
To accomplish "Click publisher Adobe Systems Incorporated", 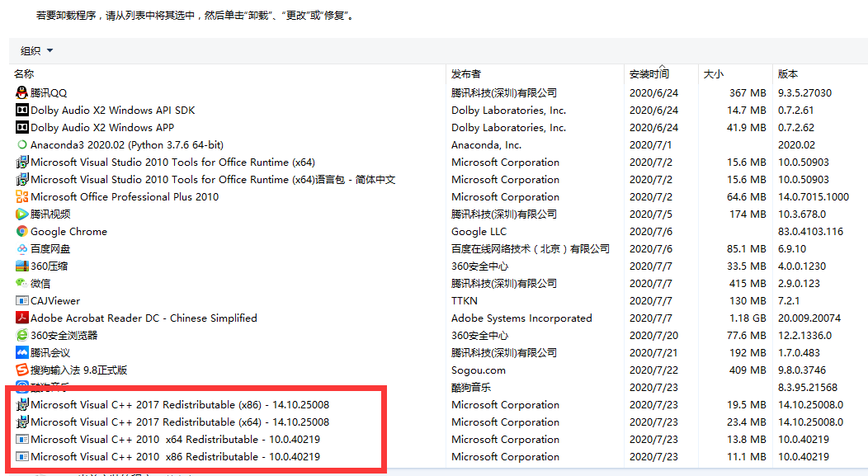I will point(521,318).
